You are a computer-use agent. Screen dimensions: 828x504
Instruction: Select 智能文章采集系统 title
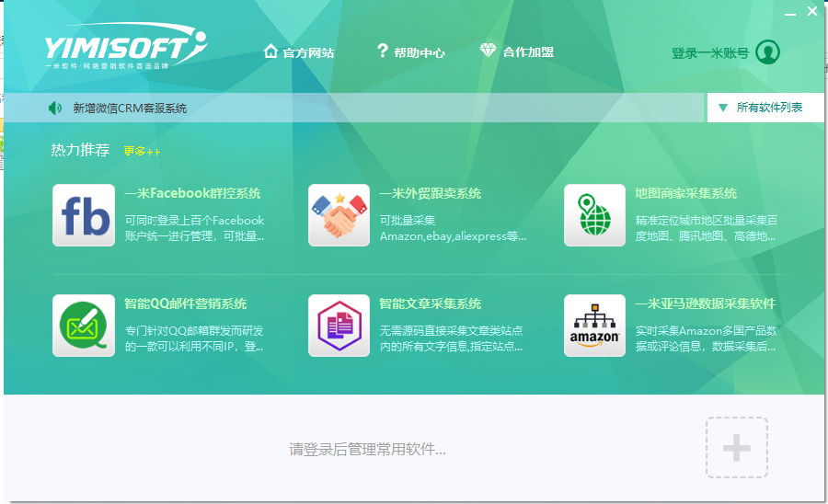point(431,304)
